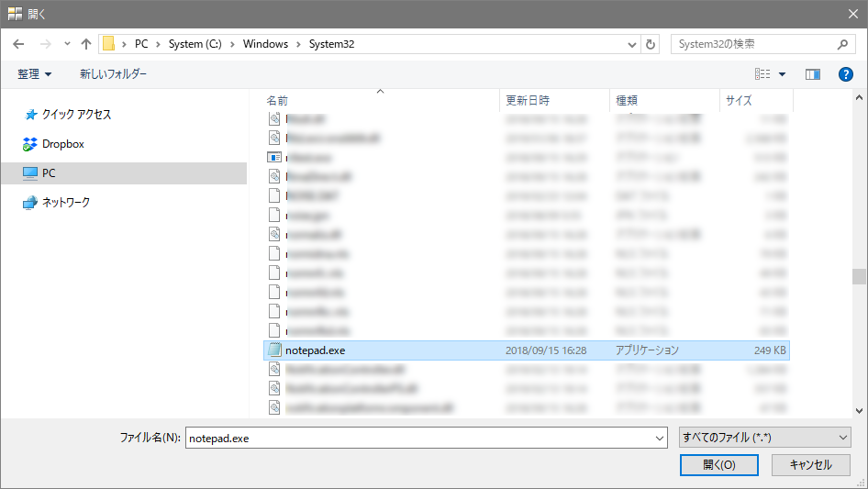Open Dropbox in the navigation pane

[62, 144]
